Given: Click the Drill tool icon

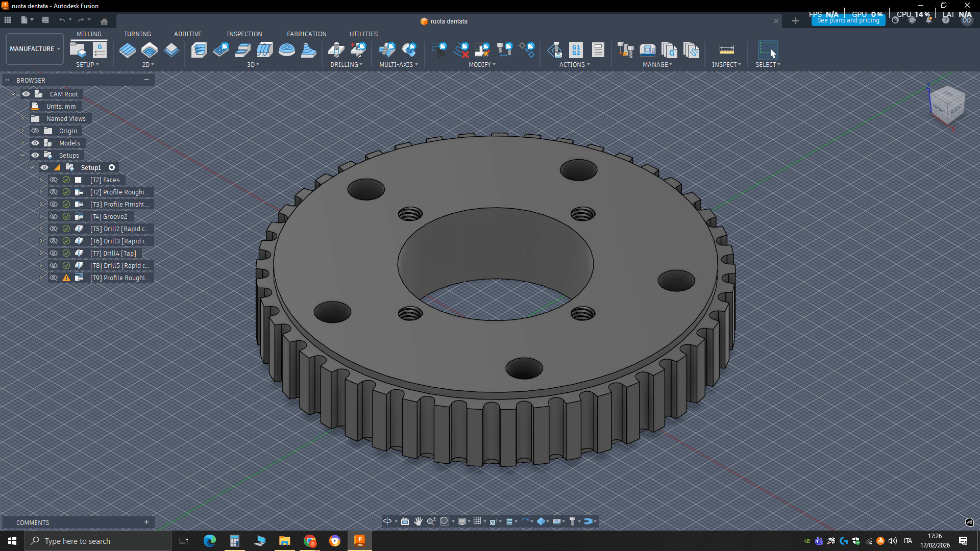Looking at the screenshot, I should tap(336, 50).
